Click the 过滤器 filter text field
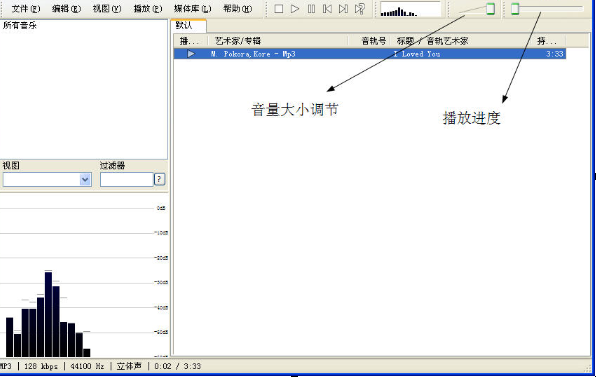 click(127, 179)
